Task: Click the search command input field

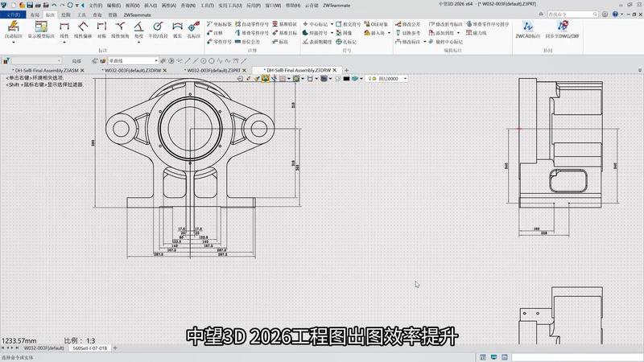Action: point(572,14)
